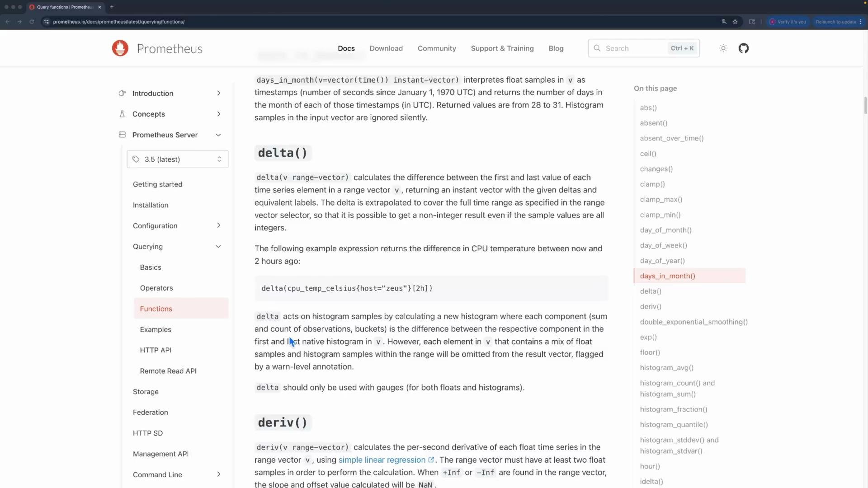
Task: Click the Introduction section icon
Action: (x=122, y=93)
